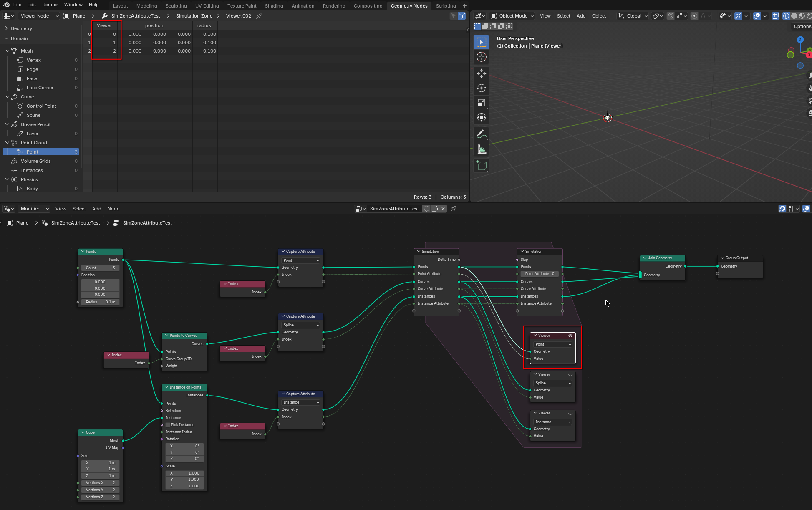Unlink the SimZoneAttributeTest node group

pos(443,209)
